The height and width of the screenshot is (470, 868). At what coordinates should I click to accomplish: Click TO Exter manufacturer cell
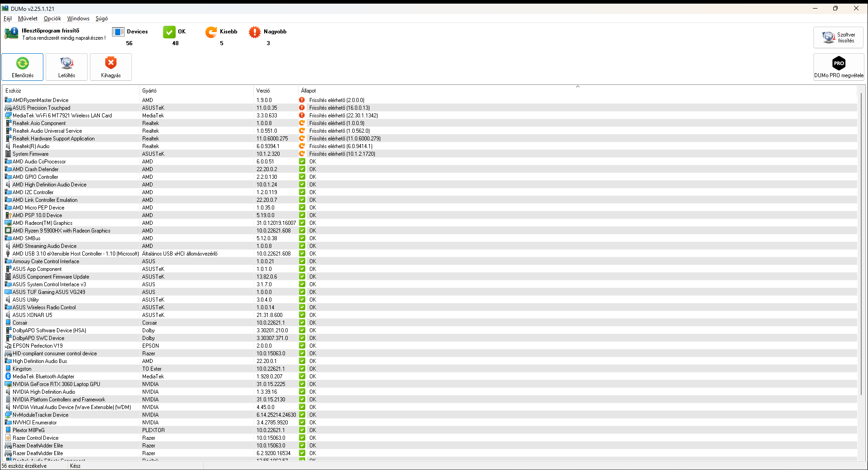pyautogui.click(x=152, y=369)
